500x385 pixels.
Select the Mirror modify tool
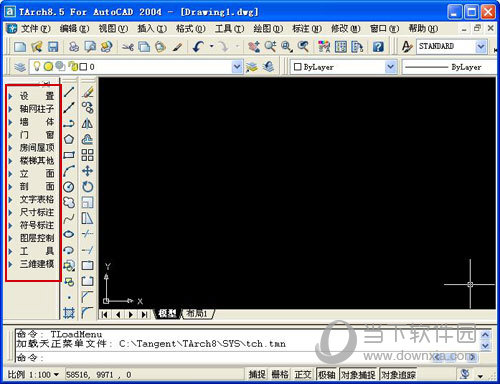tap(88, 123)
